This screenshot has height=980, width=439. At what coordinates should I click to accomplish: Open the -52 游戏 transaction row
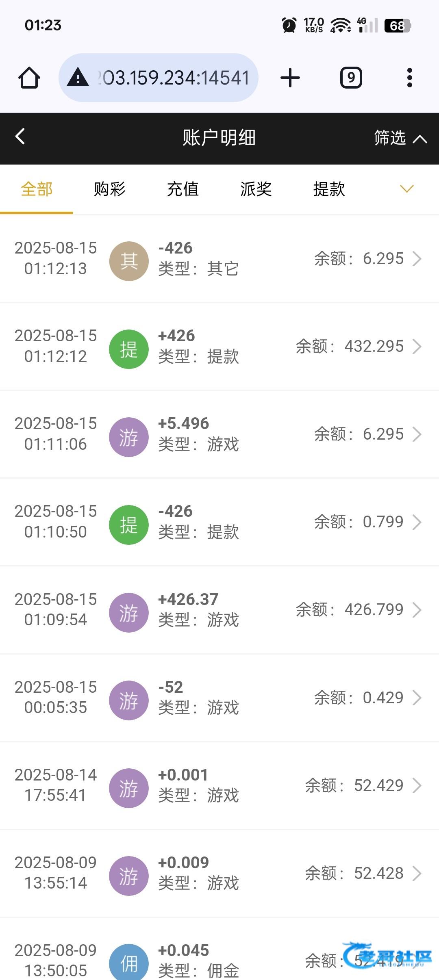click(219, 698)
